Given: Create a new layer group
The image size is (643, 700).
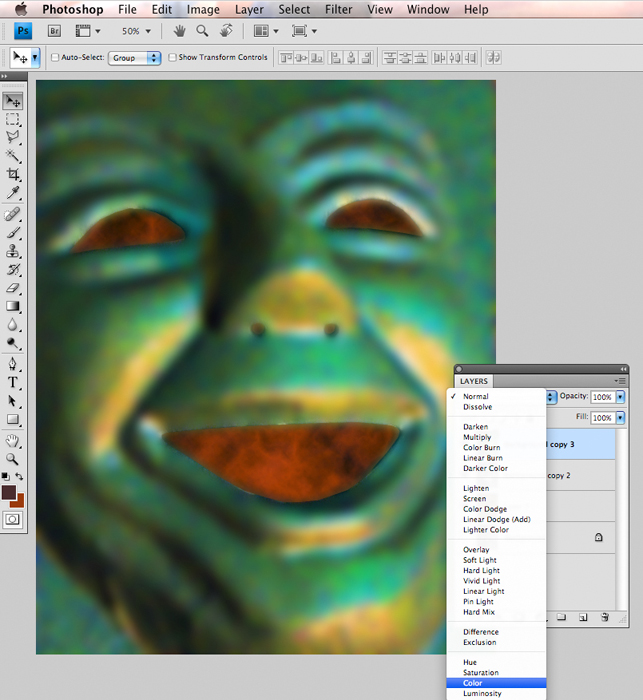Looking at the screenshot, I should tap(561, 617).
